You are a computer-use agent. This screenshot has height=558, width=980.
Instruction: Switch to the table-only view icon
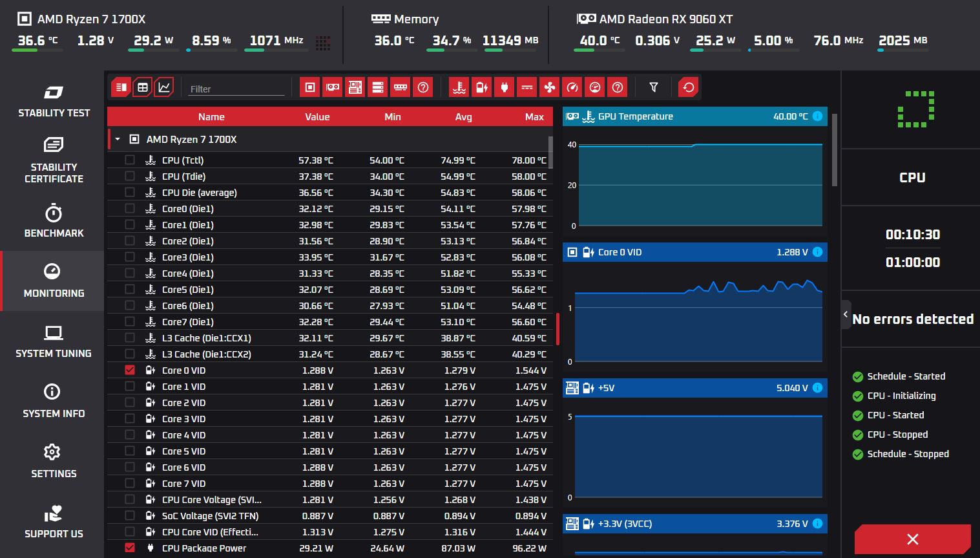tap(143, 87)
